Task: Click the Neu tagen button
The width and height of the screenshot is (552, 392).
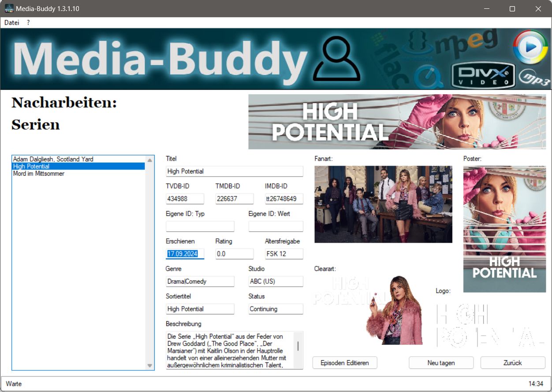Action: [441, 363]
